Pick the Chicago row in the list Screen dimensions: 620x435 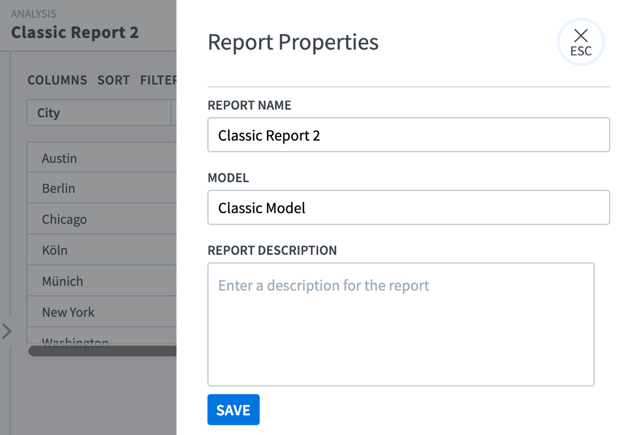(100, 219)
